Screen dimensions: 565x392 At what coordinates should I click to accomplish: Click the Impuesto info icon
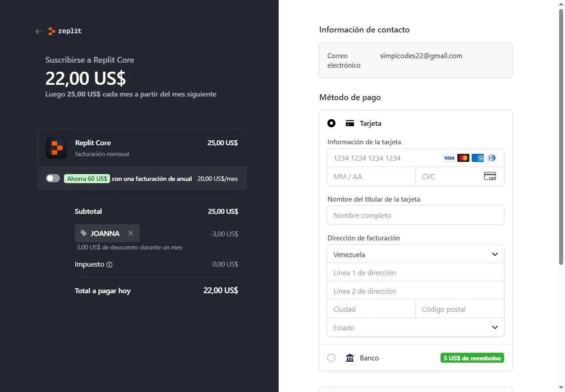109,265
